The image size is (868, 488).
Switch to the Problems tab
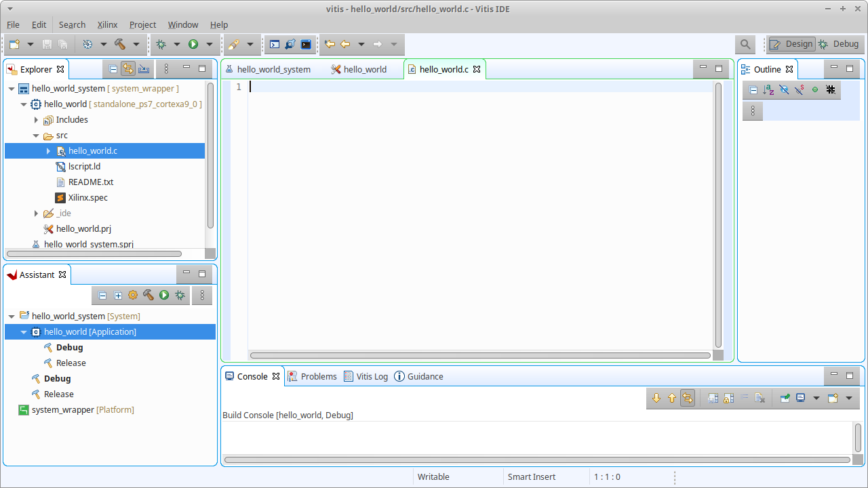tap(312, 376)
